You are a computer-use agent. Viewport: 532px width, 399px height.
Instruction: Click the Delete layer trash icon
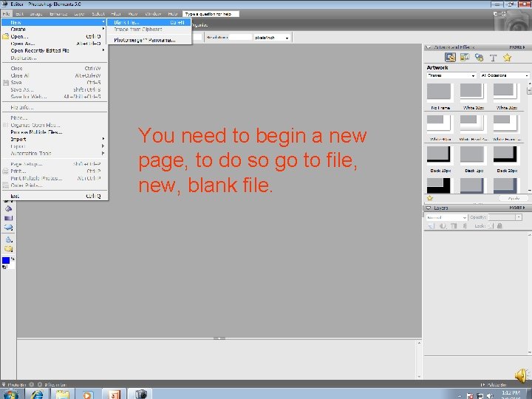454,226
